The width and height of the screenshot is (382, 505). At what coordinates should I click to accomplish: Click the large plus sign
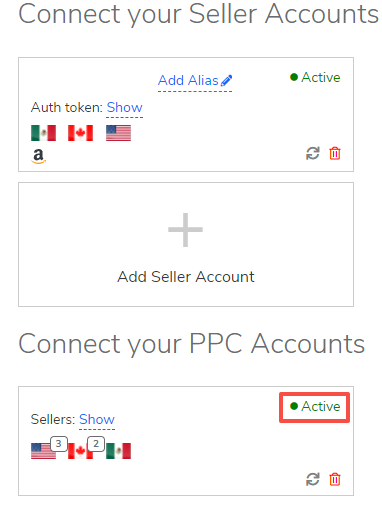tap(185, 230)
